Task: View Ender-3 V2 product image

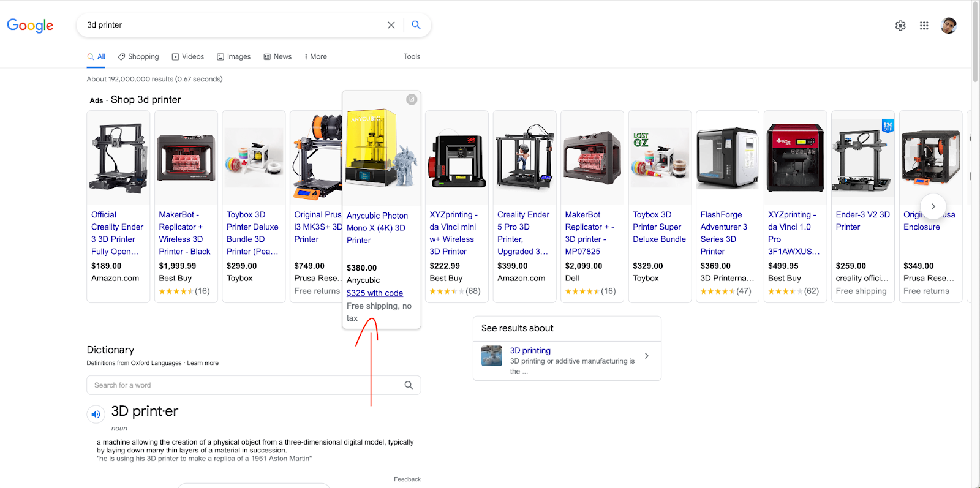Action: [863, 158]
